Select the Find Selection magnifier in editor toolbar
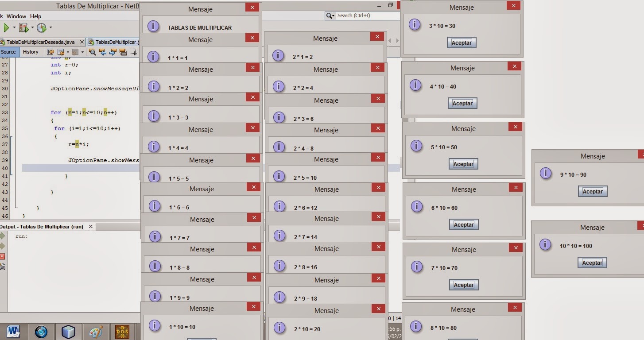 tap(93, 52)
